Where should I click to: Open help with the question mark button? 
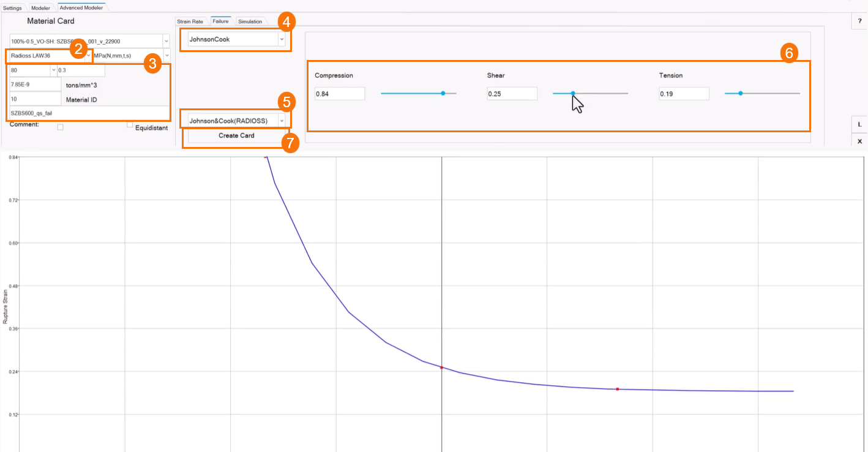pyautogui.click(x=859, y=21)
